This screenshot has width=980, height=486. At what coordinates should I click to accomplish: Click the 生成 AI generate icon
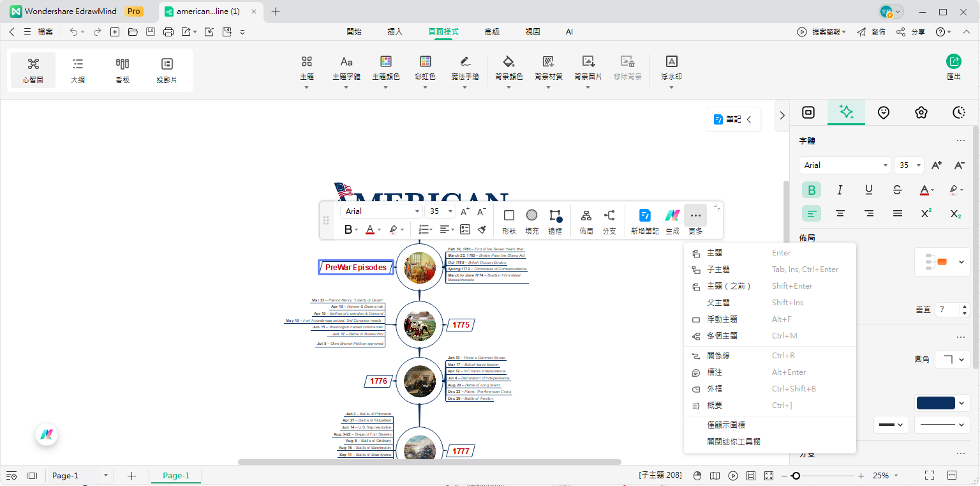[672, 216]
